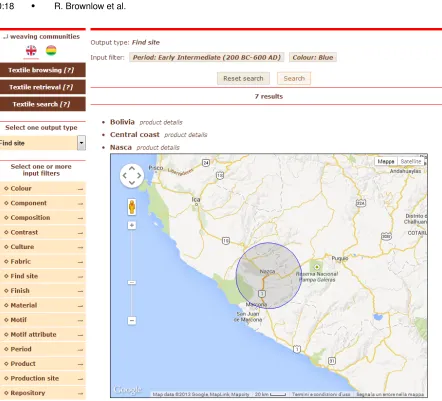Click the map zoom slider handle
442x401 pixels.
132,283
